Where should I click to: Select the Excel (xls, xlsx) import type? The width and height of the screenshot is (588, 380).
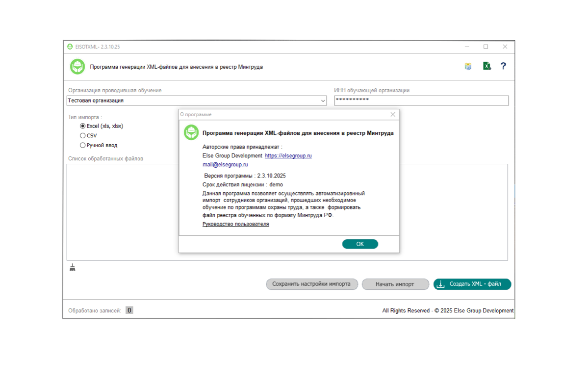pos(83,126)
